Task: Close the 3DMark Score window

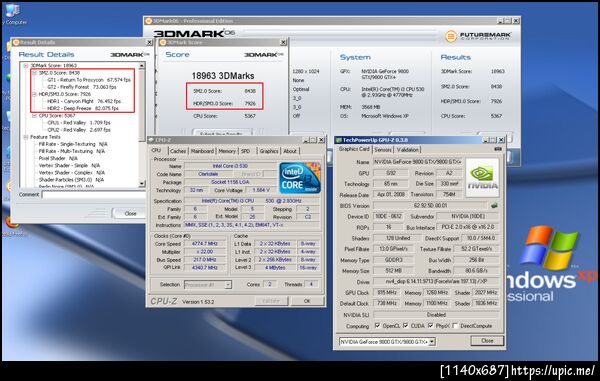Action: point(283,42)
